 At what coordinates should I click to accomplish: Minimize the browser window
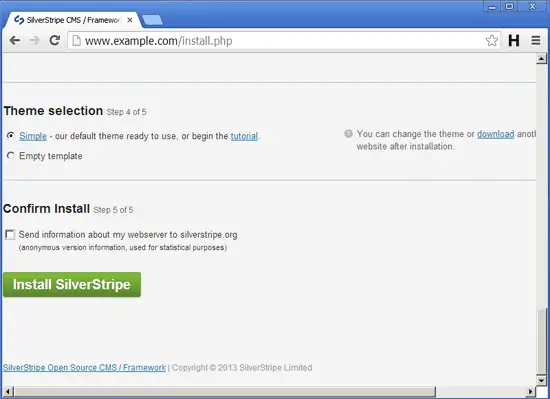(x=492, y=6)
